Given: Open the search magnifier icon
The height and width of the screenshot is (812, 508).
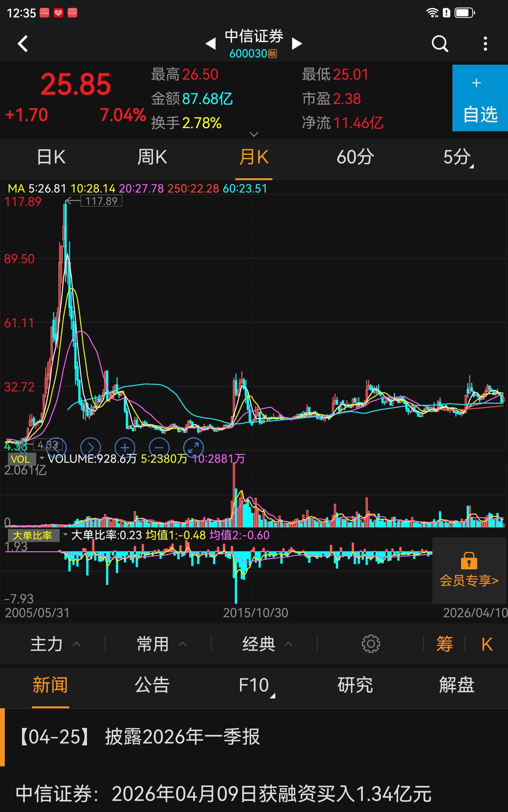Looking at the screenshot, I should [x=440, y=44].
